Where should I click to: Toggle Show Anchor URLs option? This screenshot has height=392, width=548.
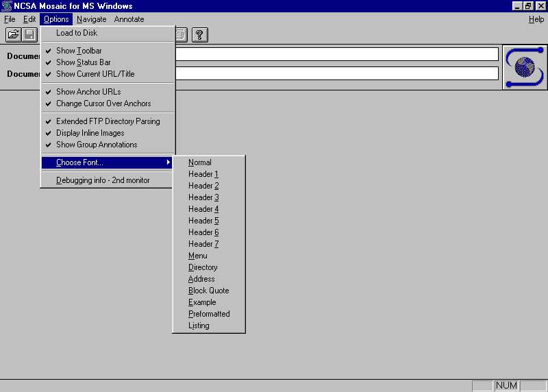point(107,92)
